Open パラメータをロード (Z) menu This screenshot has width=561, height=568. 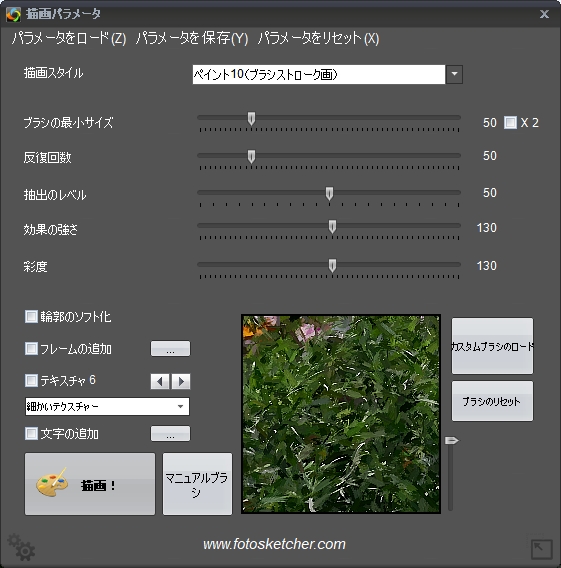click(69, 38)
